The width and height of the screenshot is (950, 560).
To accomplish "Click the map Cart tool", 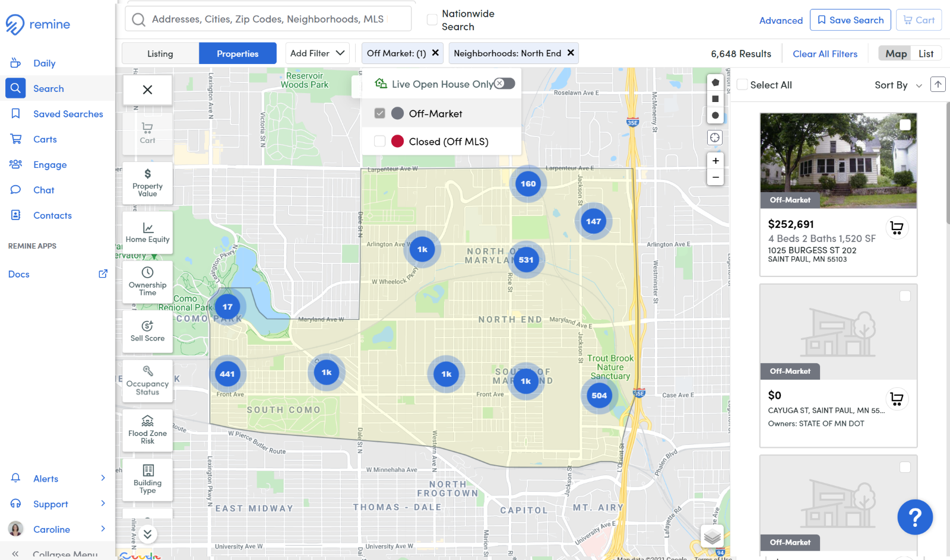I will tap(147, 133).
